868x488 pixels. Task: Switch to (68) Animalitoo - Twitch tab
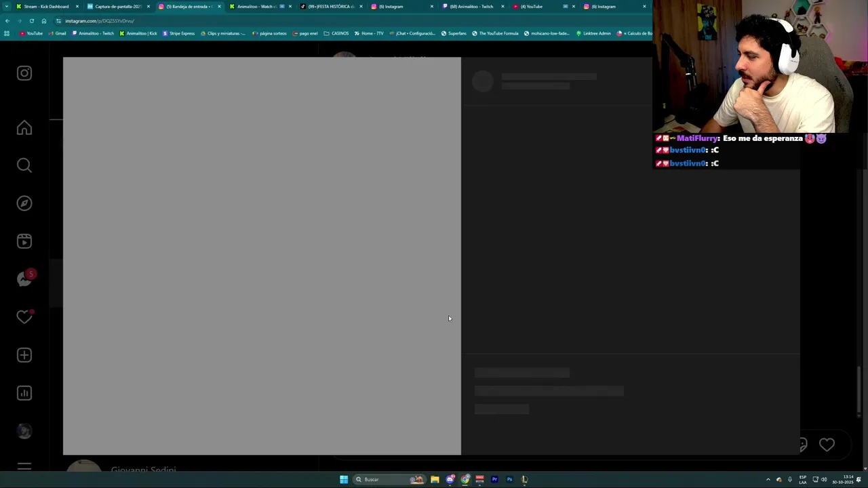pyautogui.click(x=473, y=6)
